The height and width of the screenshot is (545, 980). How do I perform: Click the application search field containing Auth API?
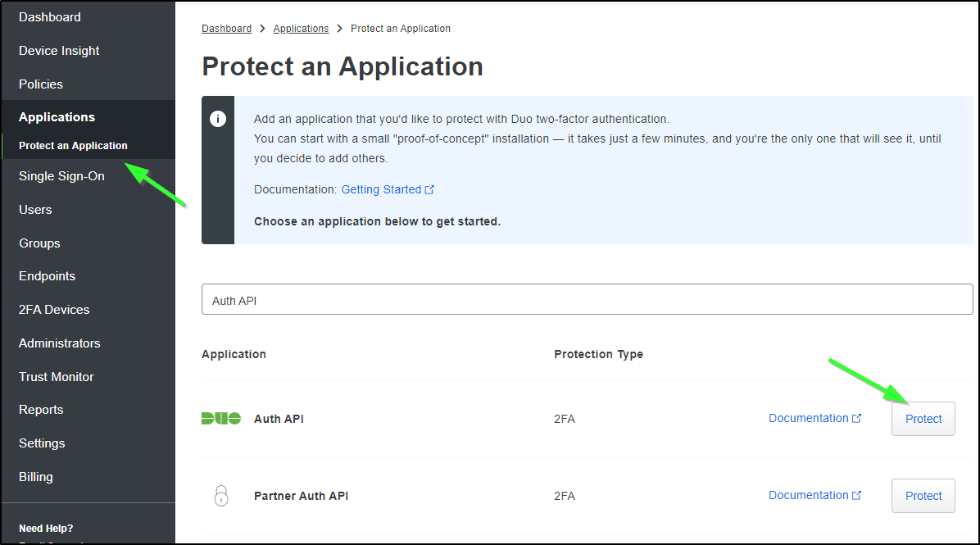587,299
